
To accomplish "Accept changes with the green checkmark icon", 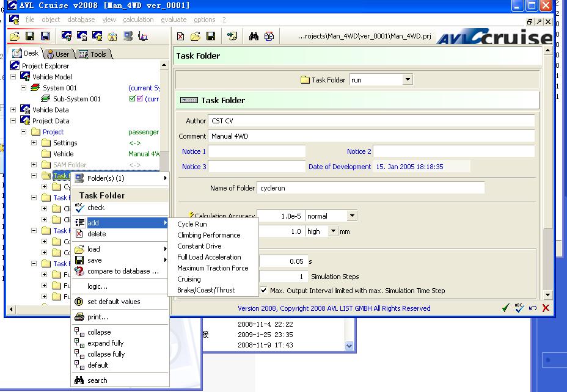I will [505, 308].
